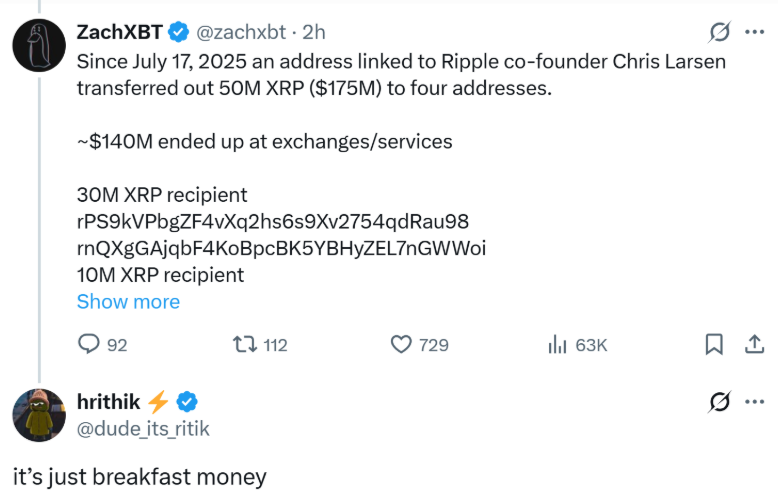Reply to ZachXBT's tweet
Screen dimensions: 778x499
click(90, 345)
